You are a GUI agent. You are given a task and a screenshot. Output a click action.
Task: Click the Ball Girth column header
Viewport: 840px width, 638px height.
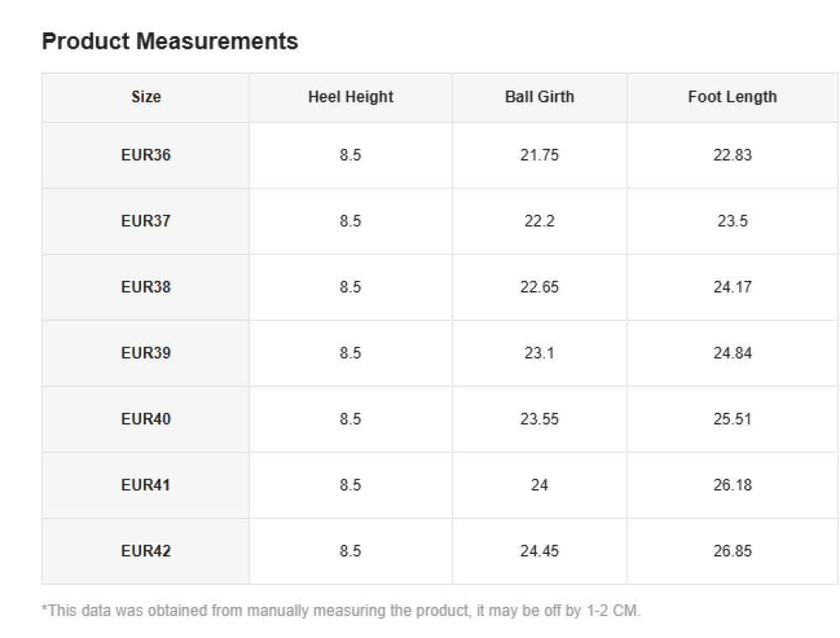(539, 97)
